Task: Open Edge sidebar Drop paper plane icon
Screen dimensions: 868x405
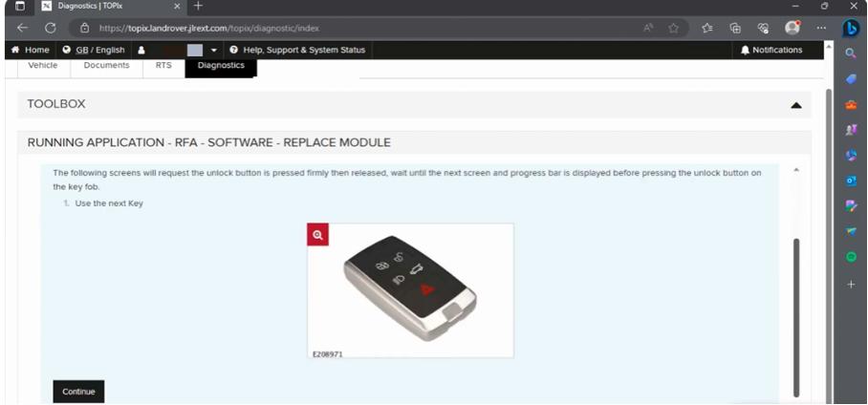Action: coord(851,231)
